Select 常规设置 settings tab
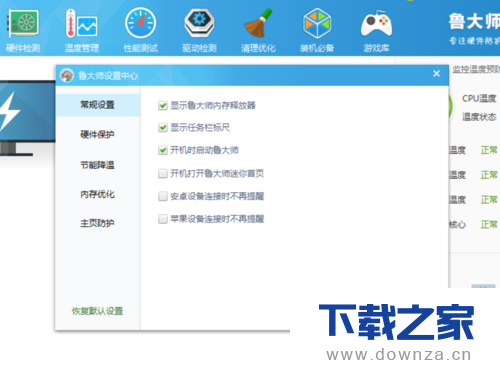Viewport: 500px width, 373px height. coord(98,105)
